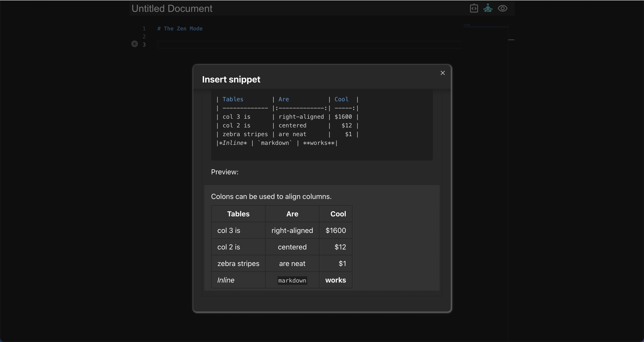This screenshot has width=644, height=342.
Task: Click the '# The Zen Mode' heading line
Action: click(x=180, y=29)
